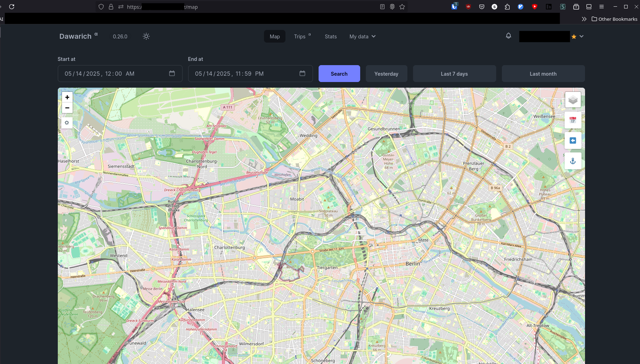The width and height of the screenshot is (640, 364).
Task: Show more bookmarks chevron
Action: [584, 19]
